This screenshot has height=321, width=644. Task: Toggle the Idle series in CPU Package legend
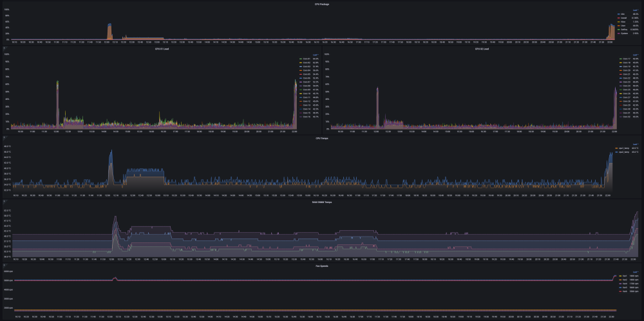point(623,14)
